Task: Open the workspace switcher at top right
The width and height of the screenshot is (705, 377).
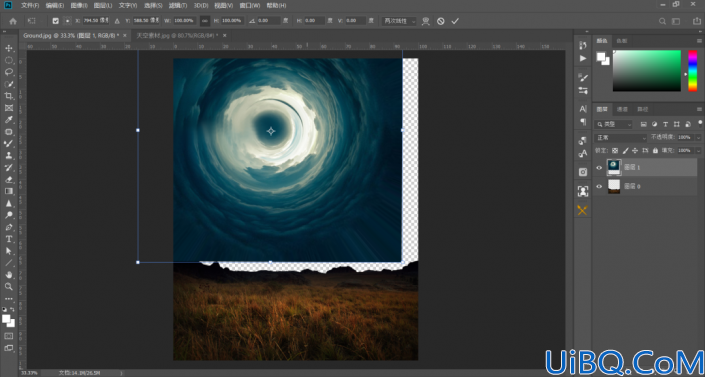Action: tap(676, 21)
